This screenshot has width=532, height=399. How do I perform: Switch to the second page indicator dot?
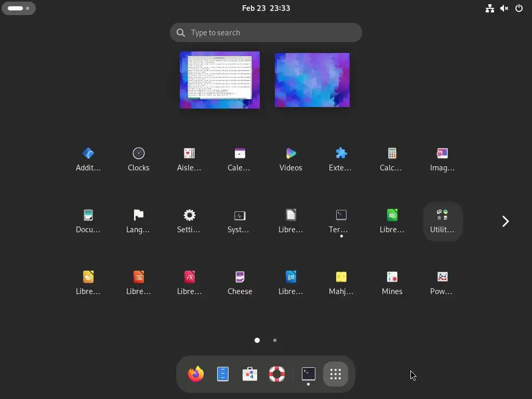(x=275, y=340)
